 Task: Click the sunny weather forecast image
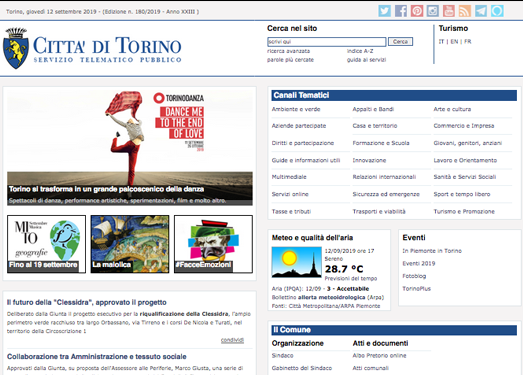tap(297, 262)
